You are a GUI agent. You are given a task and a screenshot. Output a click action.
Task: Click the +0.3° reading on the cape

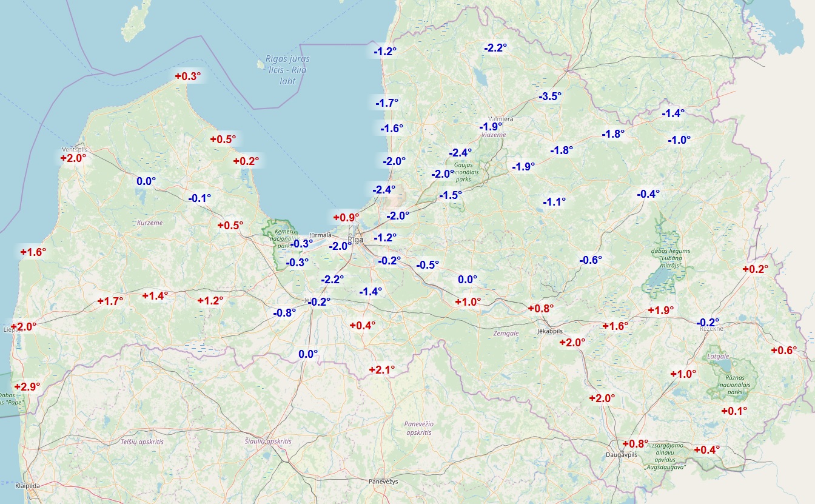[187, 76]
